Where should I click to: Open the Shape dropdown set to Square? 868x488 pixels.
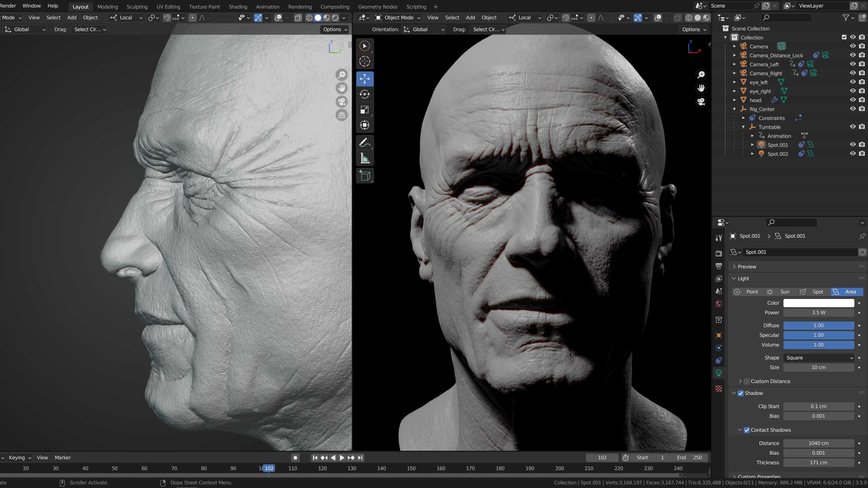pyautogui.click(x=819, y=358)
